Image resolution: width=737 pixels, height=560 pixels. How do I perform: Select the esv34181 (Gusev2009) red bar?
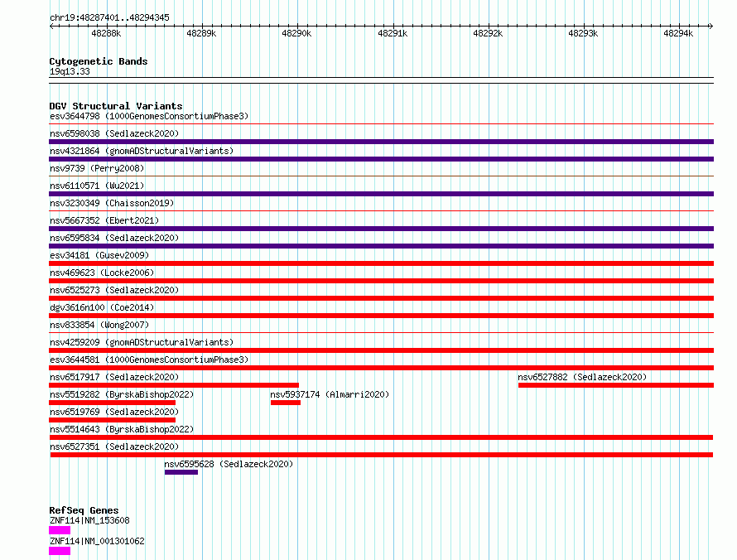click(381, 263)
